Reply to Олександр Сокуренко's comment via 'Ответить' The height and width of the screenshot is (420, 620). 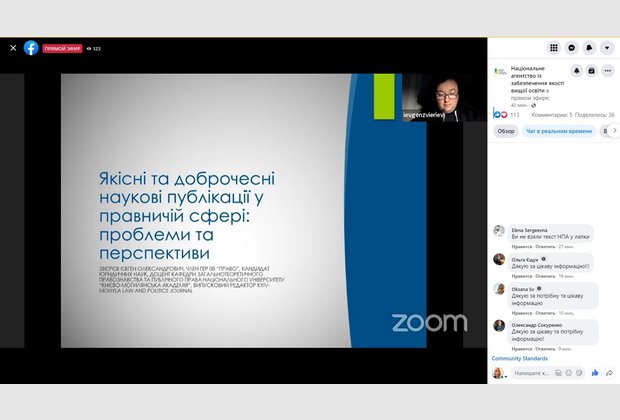545,349
